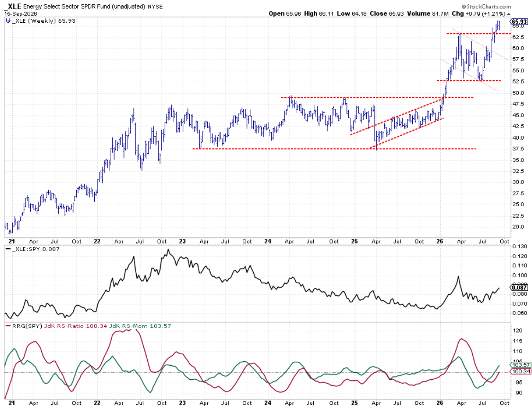Click the 110 label on RRG axis
The height and width of the screenshot is (411, 532).
click(517, 352)
